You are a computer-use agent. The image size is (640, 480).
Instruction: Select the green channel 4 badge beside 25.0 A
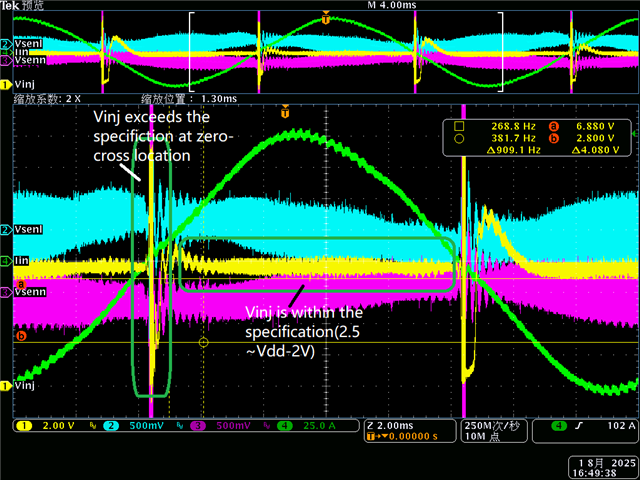pyautogui.click(x=285, y=426)
